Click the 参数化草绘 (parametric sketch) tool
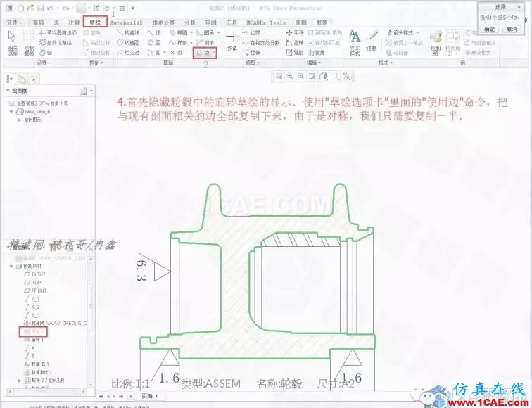This screenshot has width=532, height=408. [56, 43]
